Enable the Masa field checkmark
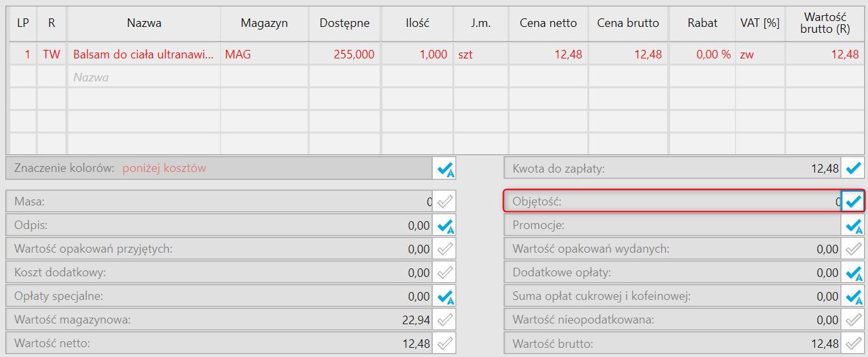This screenshot has height=357, width=868. click(445, 201)
